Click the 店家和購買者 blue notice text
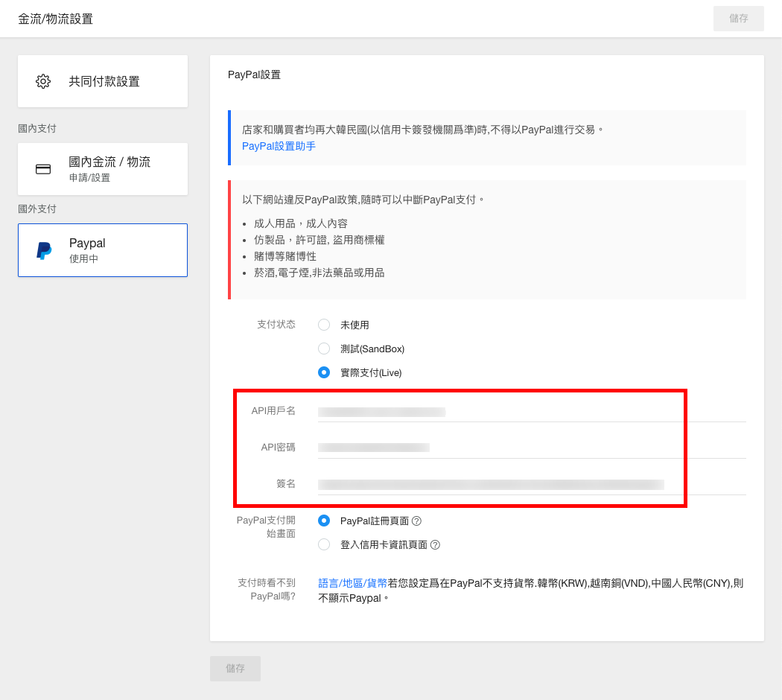The height and width of the screenshot is (700, 782). pyautogui.click(x=422, y=130)
